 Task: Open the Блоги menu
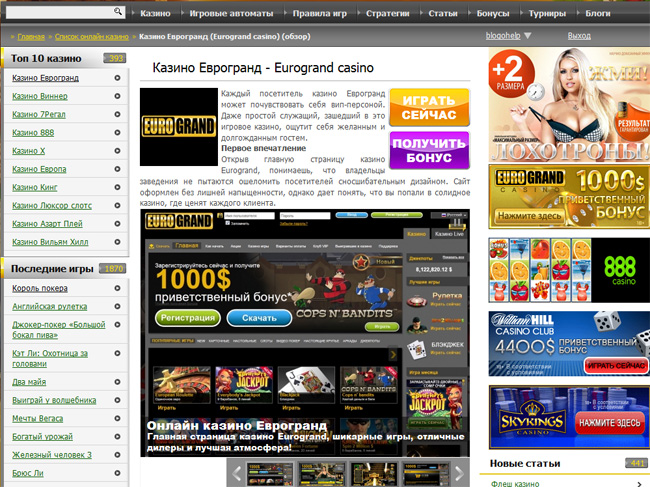pos(598,14)
